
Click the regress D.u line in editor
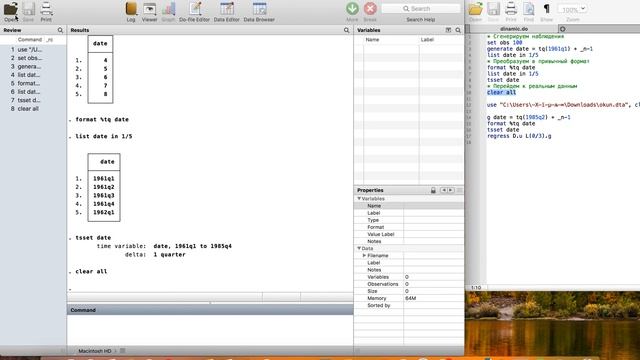(x=519, y=136)
